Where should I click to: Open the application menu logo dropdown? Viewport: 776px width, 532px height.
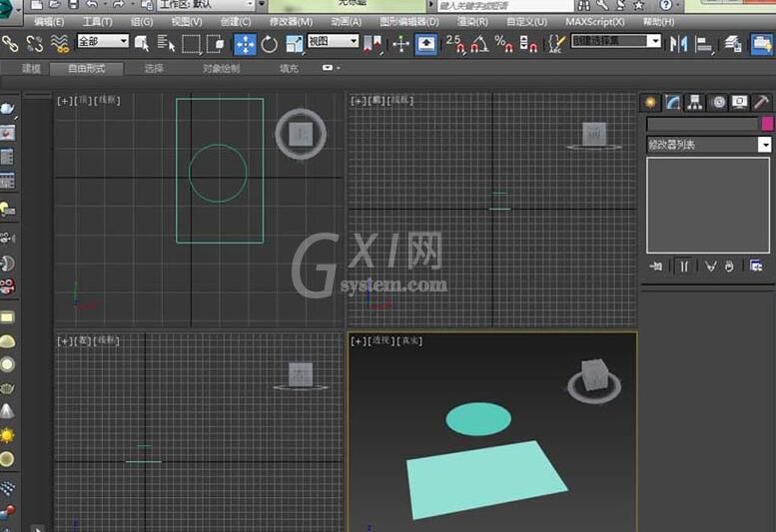11,10
